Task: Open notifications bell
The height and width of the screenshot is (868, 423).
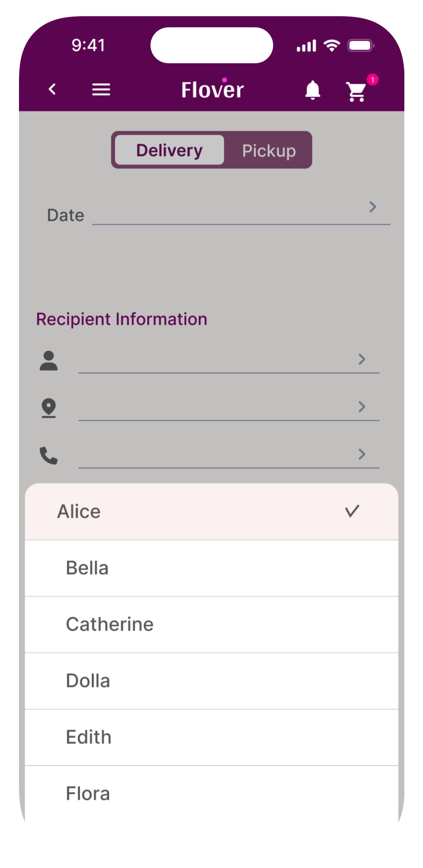Action: (312, 90)
